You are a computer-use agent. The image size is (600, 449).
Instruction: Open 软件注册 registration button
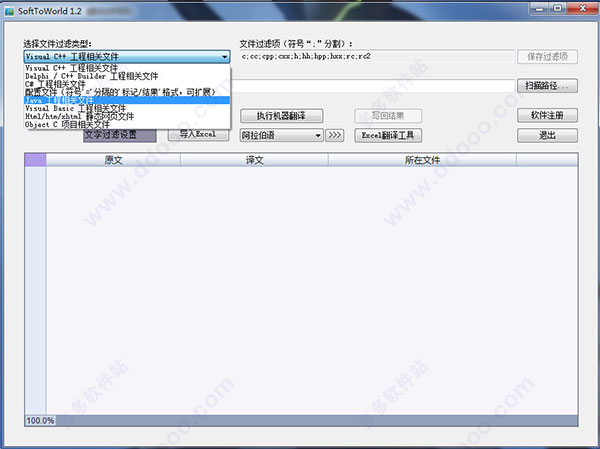547,115
